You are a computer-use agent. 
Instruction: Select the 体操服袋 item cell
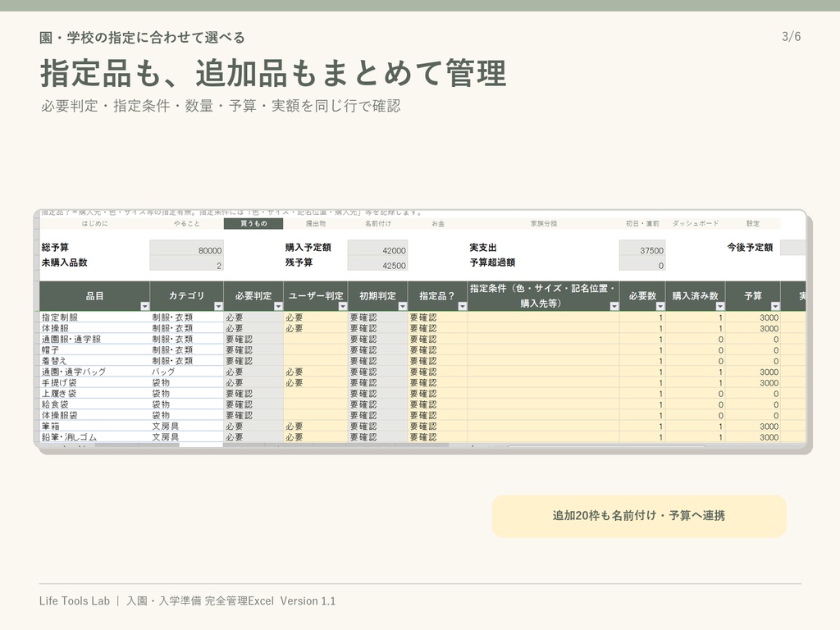click(x=95, y=415)
